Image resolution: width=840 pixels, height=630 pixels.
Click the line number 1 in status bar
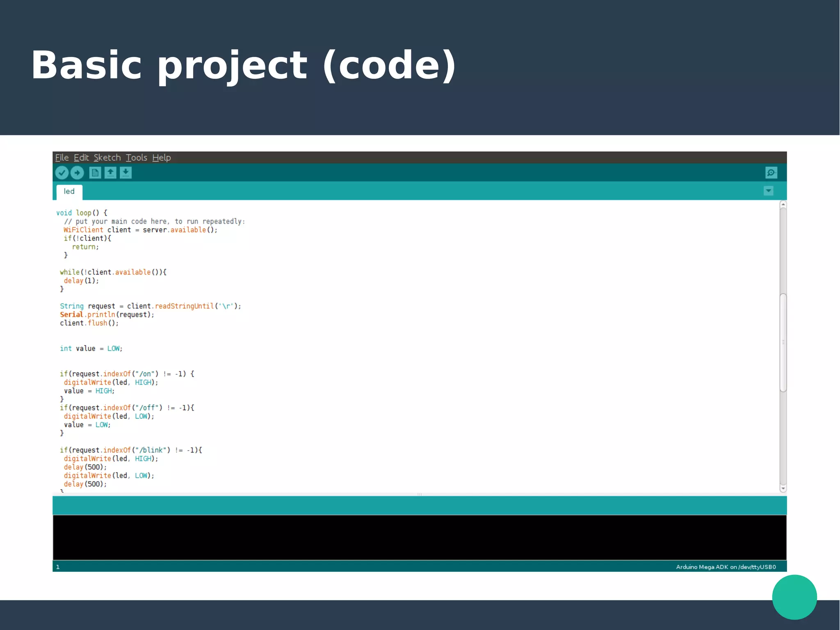coord(58,567)
